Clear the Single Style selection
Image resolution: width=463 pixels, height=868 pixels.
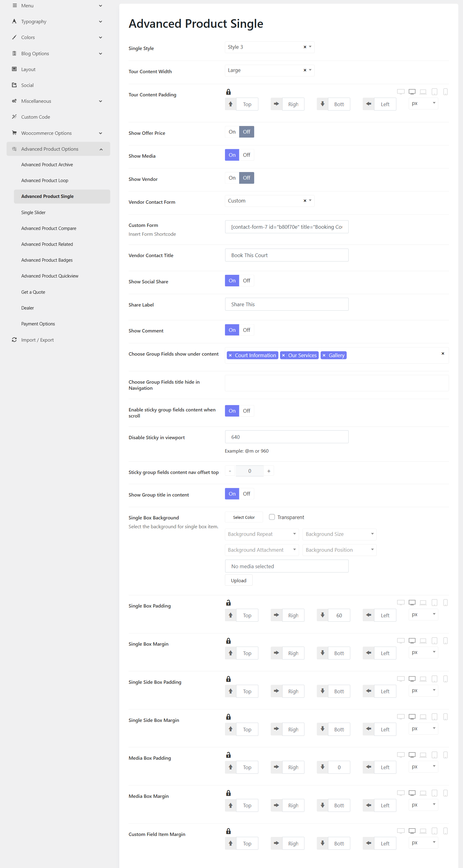[305, 47]
